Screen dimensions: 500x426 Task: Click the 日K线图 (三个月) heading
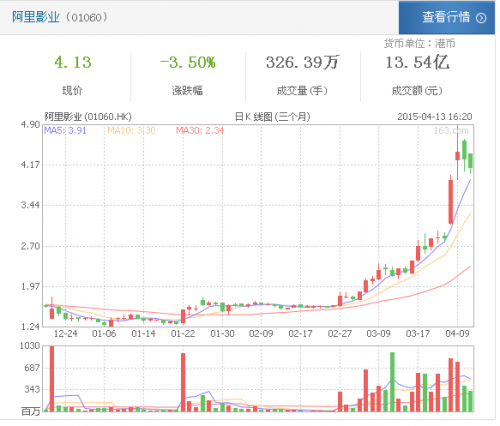click(x=273, y=117)
